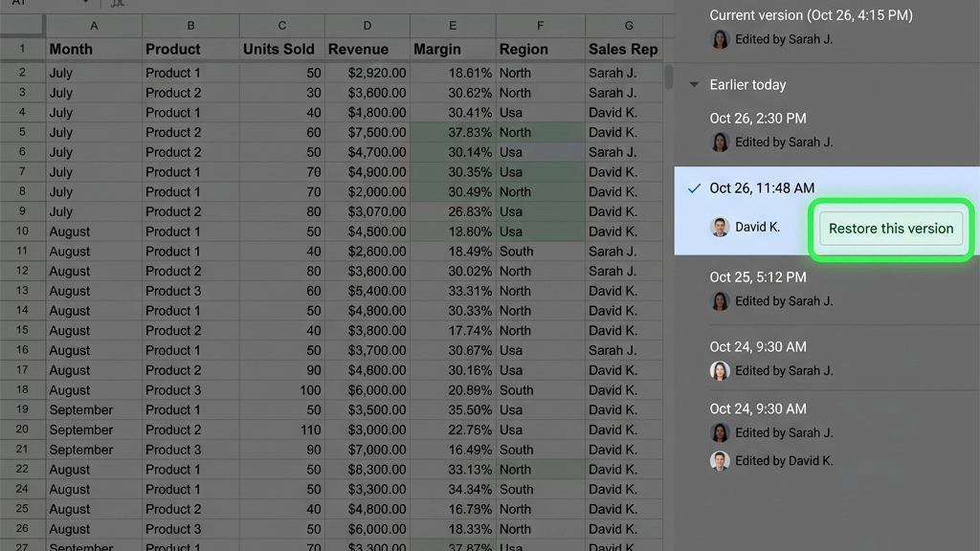Click the Margin header cell

tap(453, 50)
